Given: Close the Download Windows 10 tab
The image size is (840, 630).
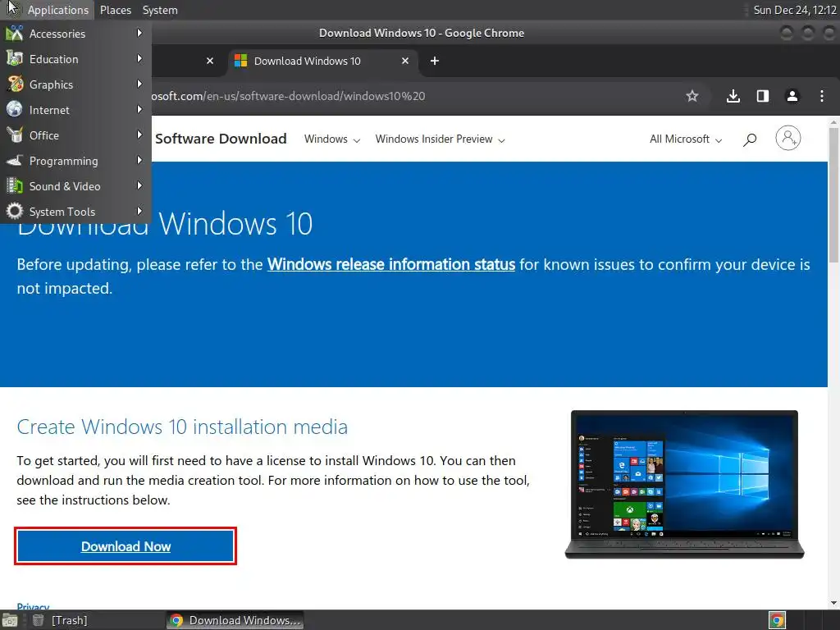Looking at the screenshot, I should coord(405,61).
